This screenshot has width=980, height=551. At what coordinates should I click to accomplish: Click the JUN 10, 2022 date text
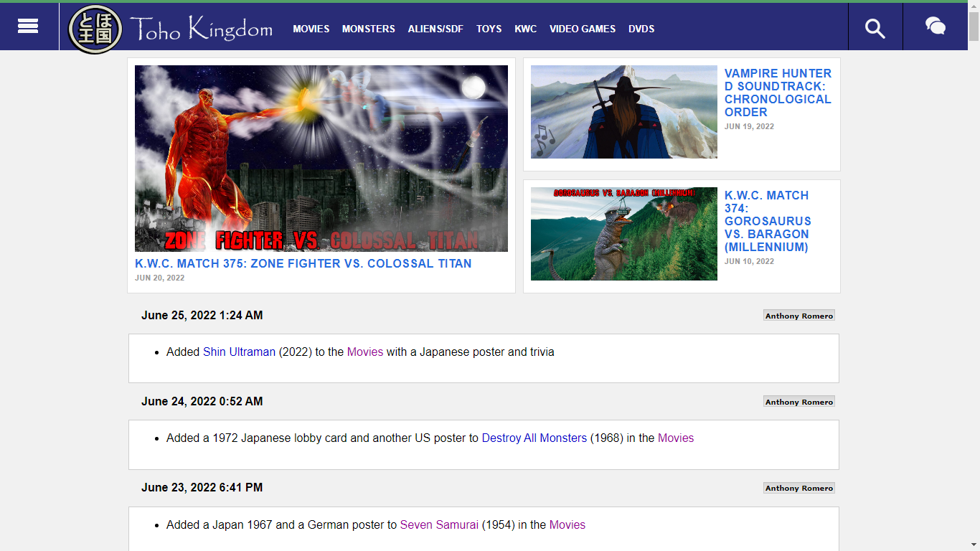(750, 261)
